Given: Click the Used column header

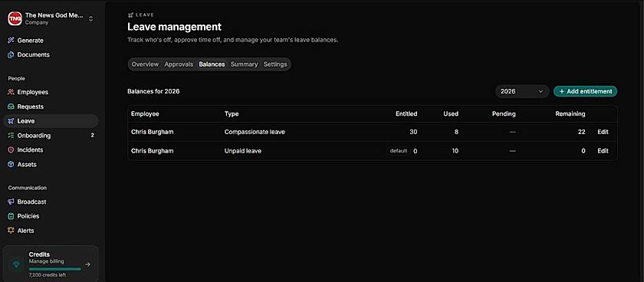Looking at the screenshot, I should [451, 113].
